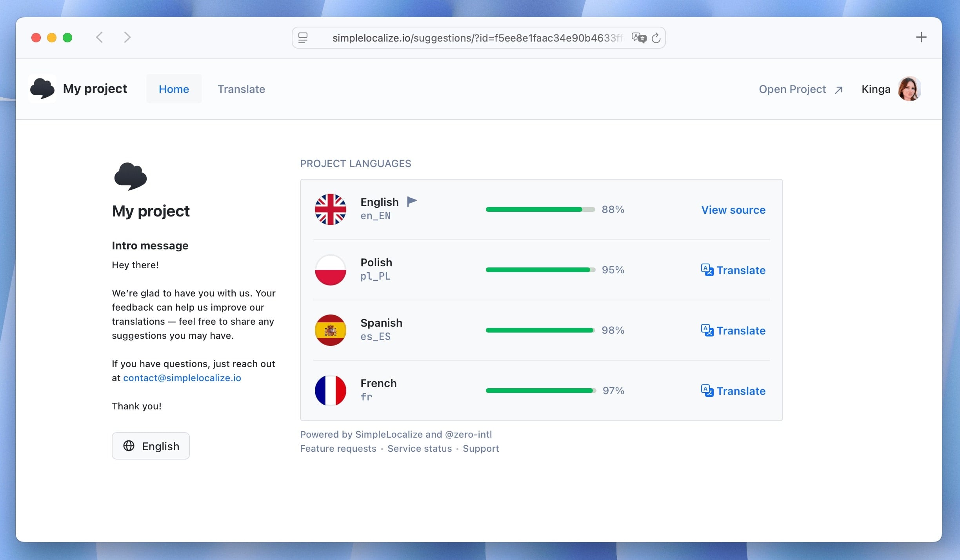Reload the page using the refresh icon
960x560 pixels.
pyautogui.click(x=656, y=38)
